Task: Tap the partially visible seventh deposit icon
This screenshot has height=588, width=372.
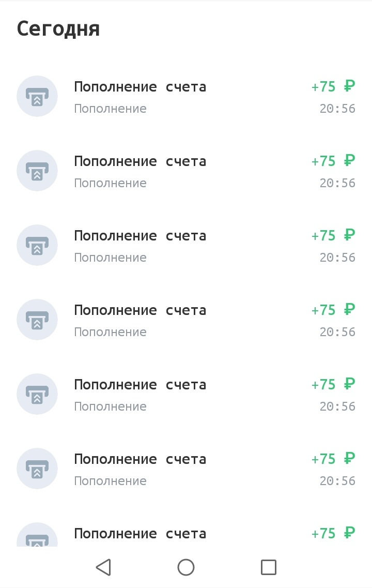Action: (x=37, y=535)
